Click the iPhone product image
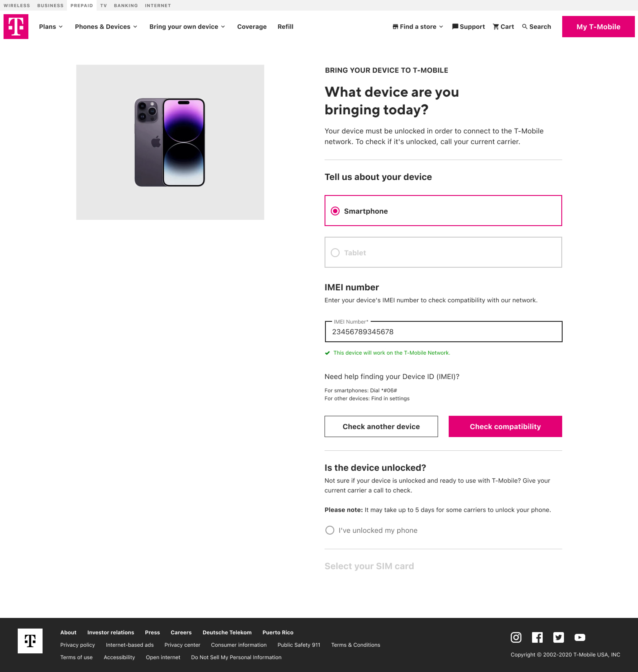Viewport: 638px width, 672px height. [x=170, y=142]
